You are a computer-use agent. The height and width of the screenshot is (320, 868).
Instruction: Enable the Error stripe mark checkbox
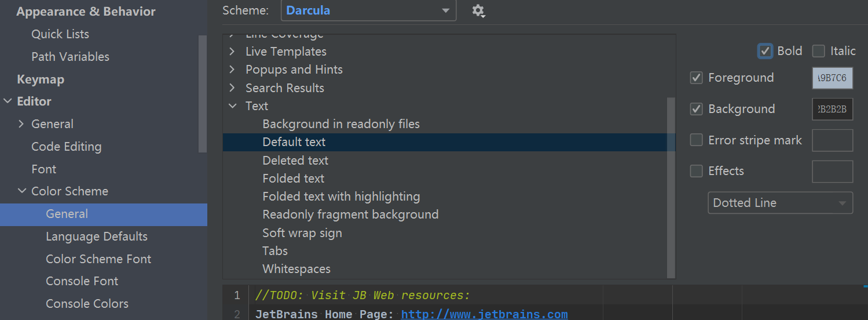696,140
